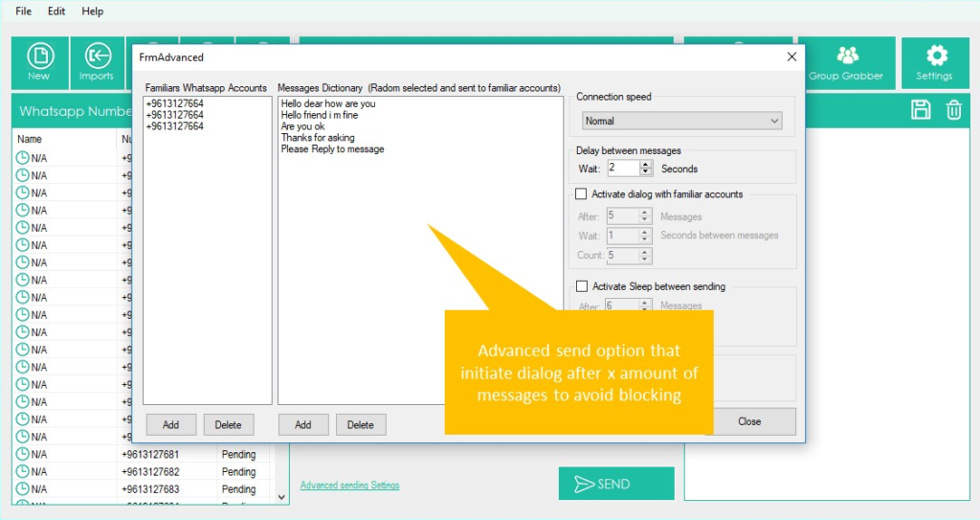
Task: Open the Help menu
Action: click(x=93, y=11)
